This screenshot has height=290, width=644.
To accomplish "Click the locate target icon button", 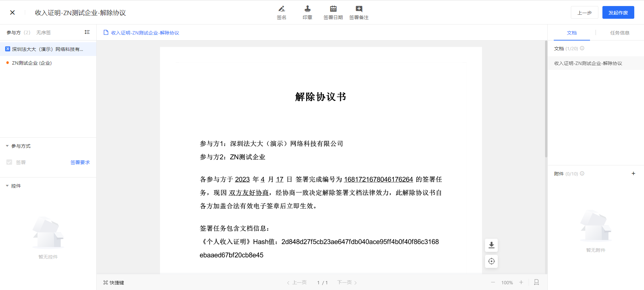I will [491, 261].
